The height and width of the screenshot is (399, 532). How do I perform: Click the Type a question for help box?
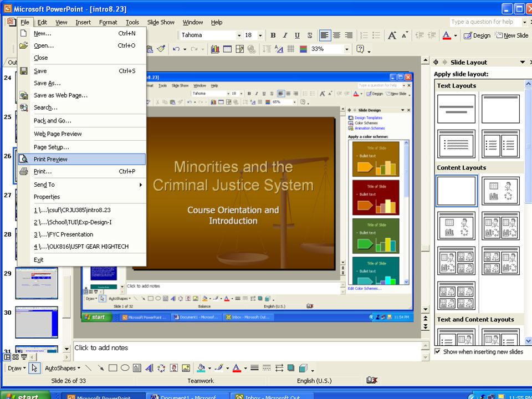coord(485,22)
